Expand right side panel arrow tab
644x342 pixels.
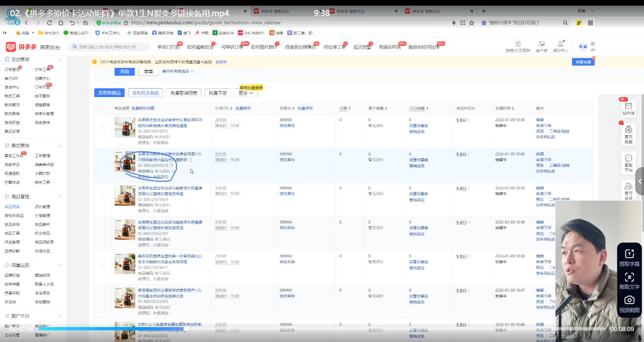click(x=640, y=181)
